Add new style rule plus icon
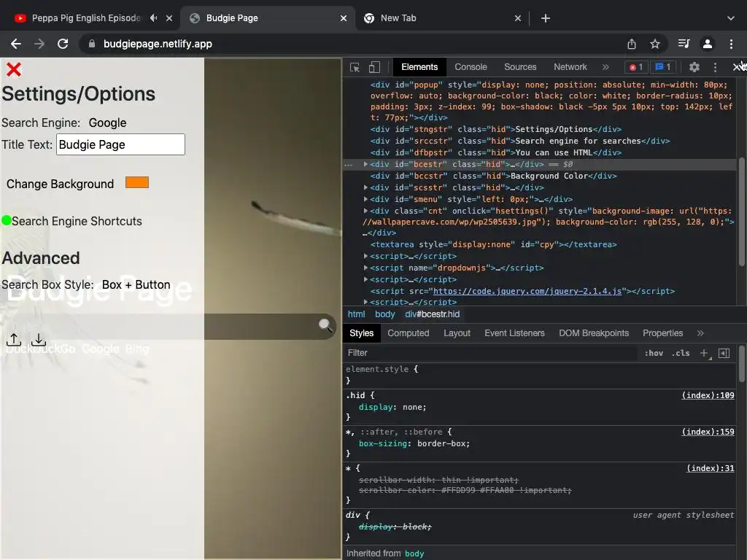Screen dimensions: 747x560 (x=704, y=353)
